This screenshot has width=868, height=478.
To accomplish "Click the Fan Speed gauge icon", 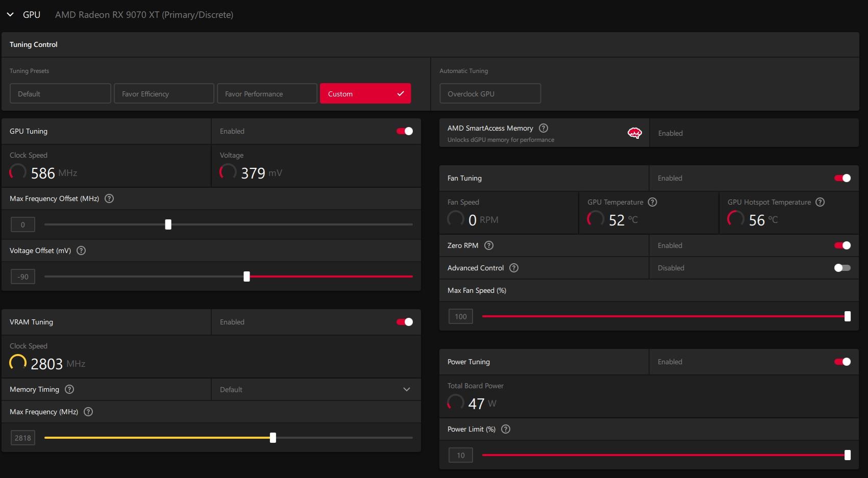I will [x=456, y=219].
